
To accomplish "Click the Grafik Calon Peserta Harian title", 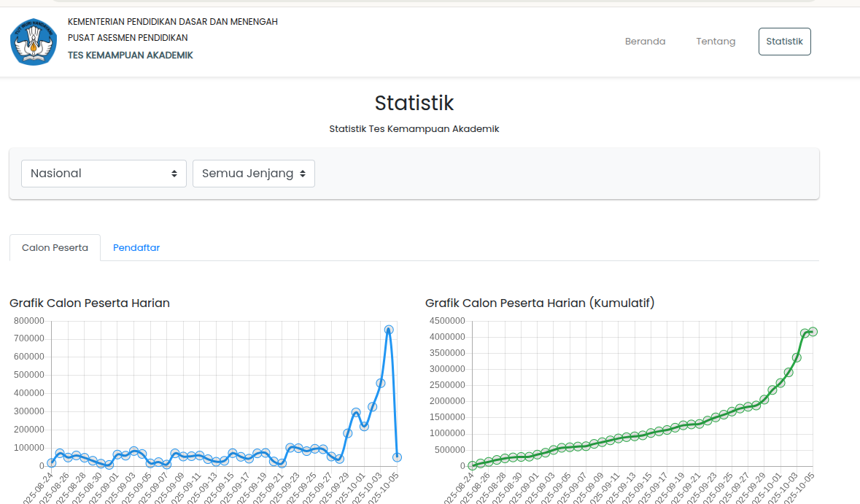I will pyautogui.click(x=90, y=303).
